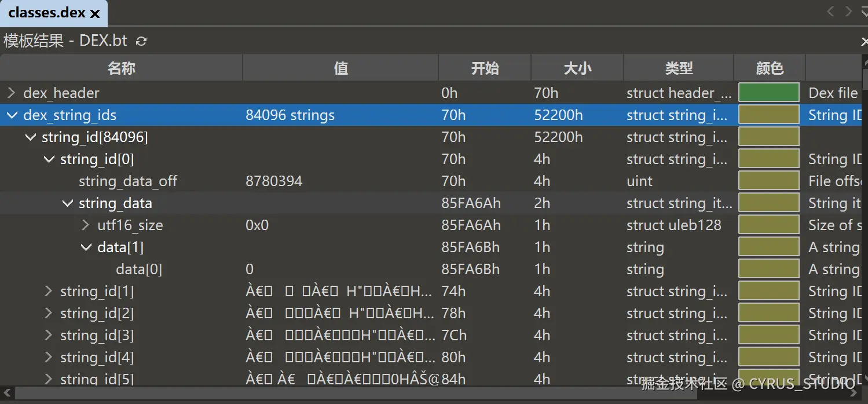Sort by the 值 column header
The image size is (868, 404).
[340, 68]
